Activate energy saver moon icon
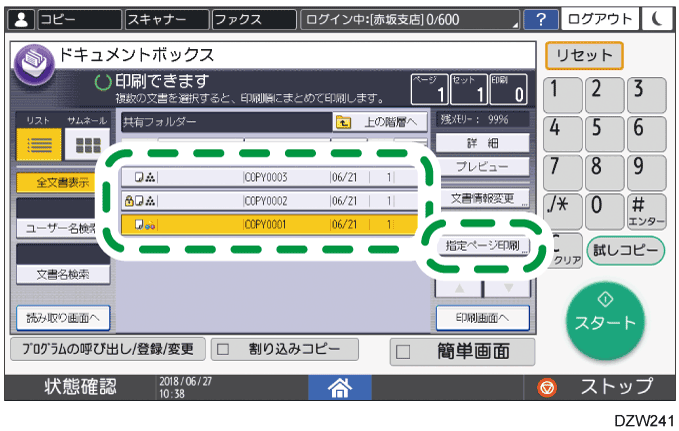The image size is (679, 431). click(x=656, y=19)
